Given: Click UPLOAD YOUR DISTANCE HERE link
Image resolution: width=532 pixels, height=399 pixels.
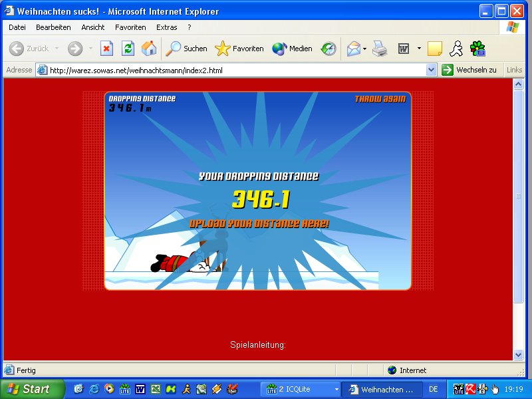Looking at the screenshot, I should pyautogui.click(x=259, y=223).
